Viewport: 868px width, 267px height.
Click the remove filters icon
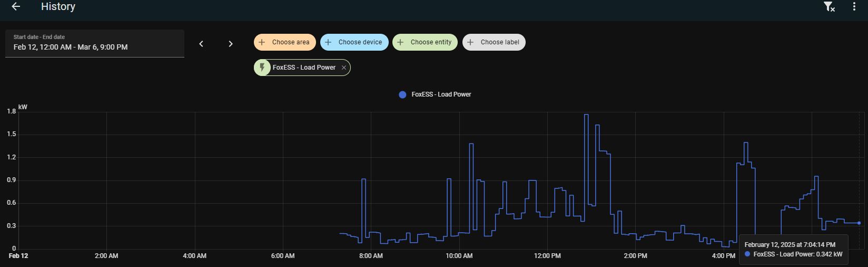(828, 7)
